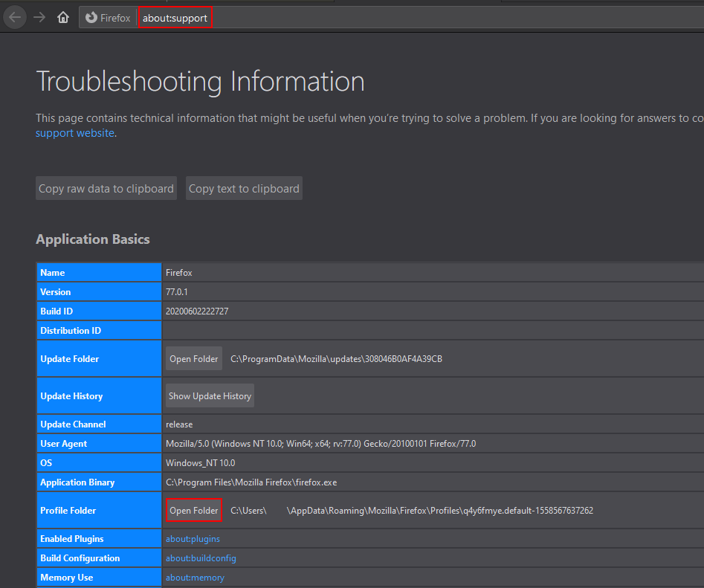Select the Build ID value 20200602222727
Image resolution: width=704 pixels, height=588 pixels.
pos(197,311)
